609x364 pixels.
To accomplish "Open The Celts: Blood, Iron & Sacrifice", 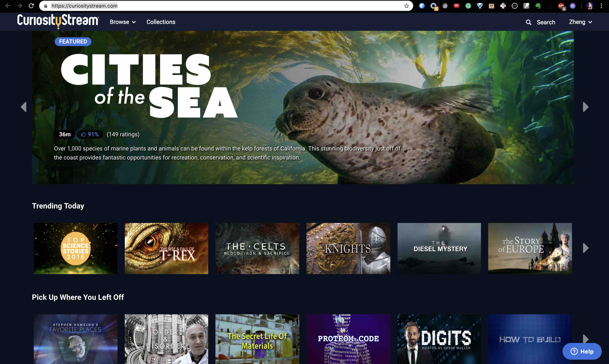I will 257,248.
